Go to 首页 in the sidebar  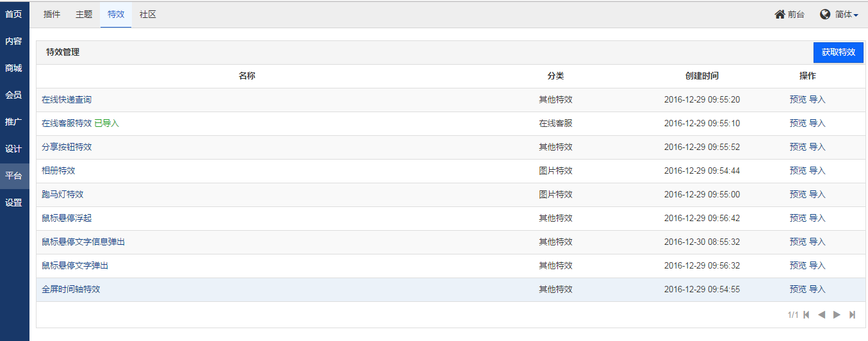[13, 14]
